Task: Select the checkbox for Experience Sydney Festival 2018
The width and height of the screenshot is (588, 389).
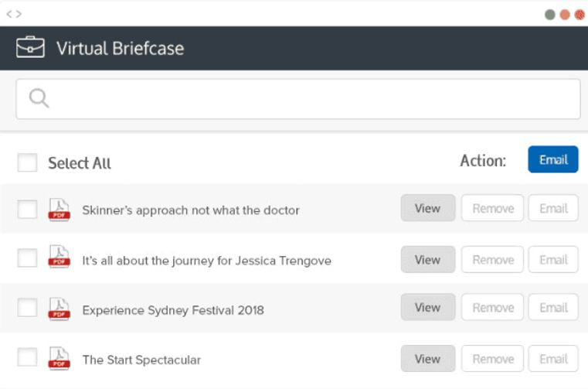Action: pos(27,308)
